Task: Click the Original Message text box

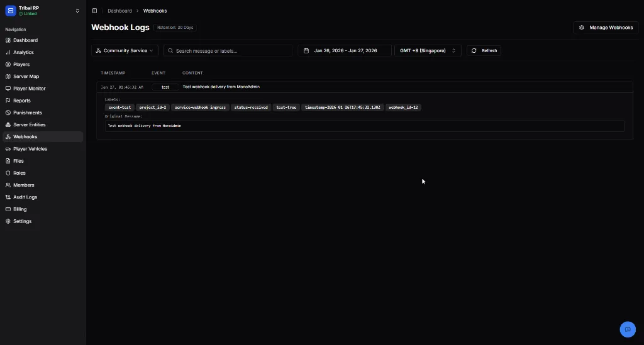Action: click(x=365, y=126)
